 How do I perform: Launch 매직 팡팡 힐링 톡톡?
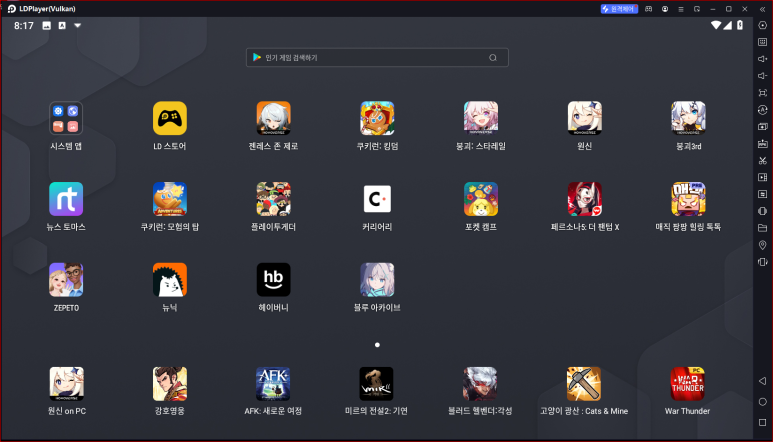point(688,199)
